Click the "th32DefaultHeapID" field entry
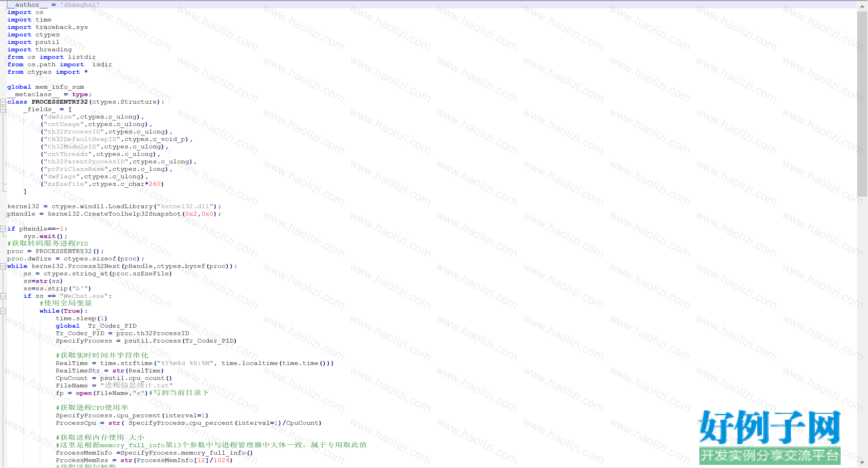The width and height of the screenshot is (868, 468). [117, 139]
